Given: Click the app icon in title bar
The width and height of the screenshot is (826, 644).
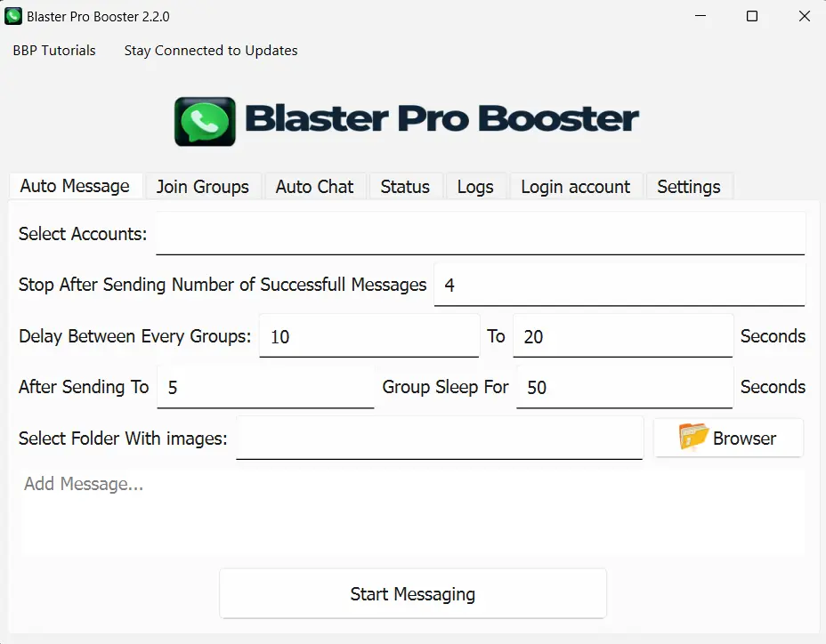Looking at the screenshot, I should (x=13, y=16).
